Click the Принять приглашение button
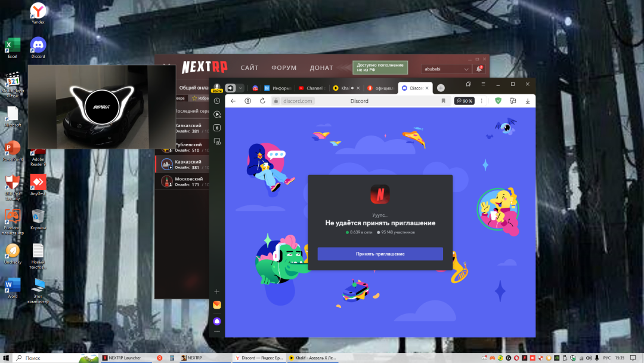This screenshot has height=363, width=644. pyautogui.click(x=380, y=254)
